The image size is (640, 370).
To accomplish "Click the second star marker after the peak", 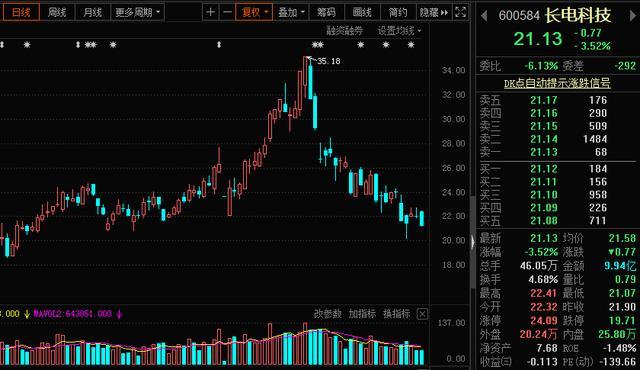I will [x=386, y=44].
